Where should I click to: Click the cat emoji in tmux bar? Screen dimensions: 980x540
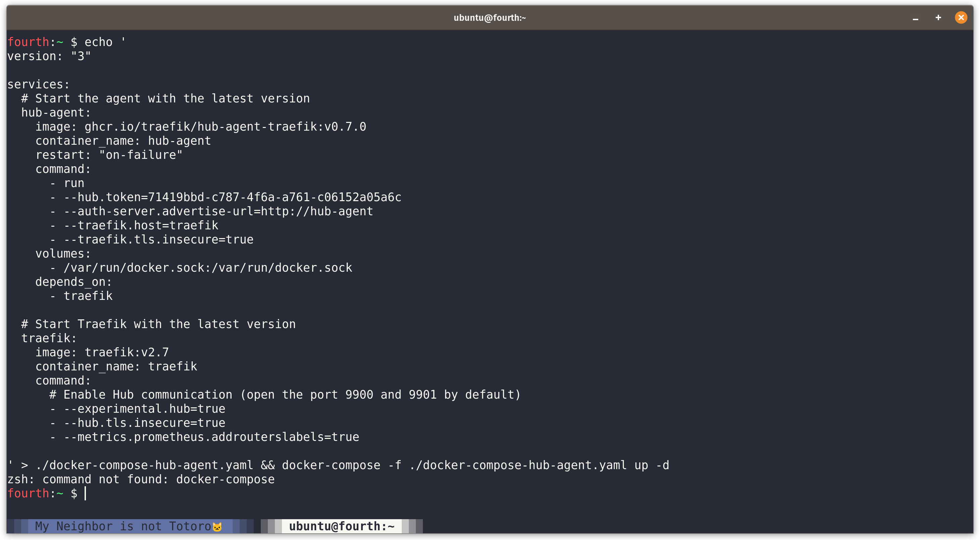point(217,527)
